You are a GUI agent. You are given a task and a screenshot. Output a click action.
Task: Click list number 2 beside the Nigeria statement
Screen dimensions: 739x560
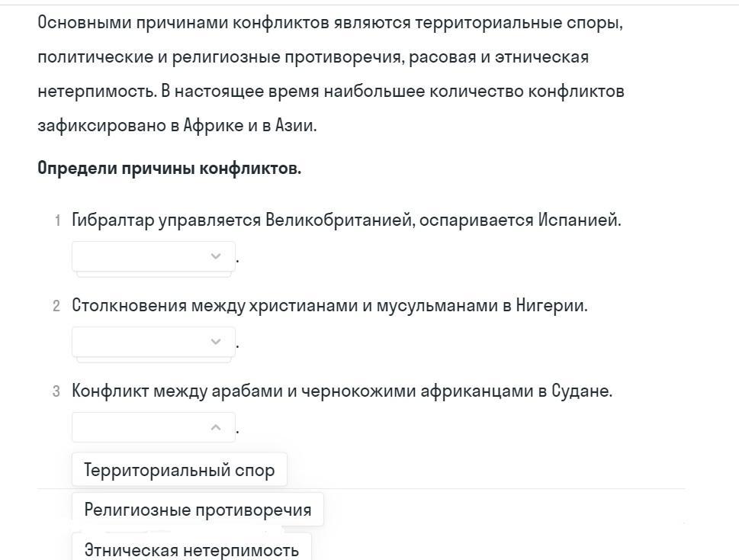(x=56, y=307)
